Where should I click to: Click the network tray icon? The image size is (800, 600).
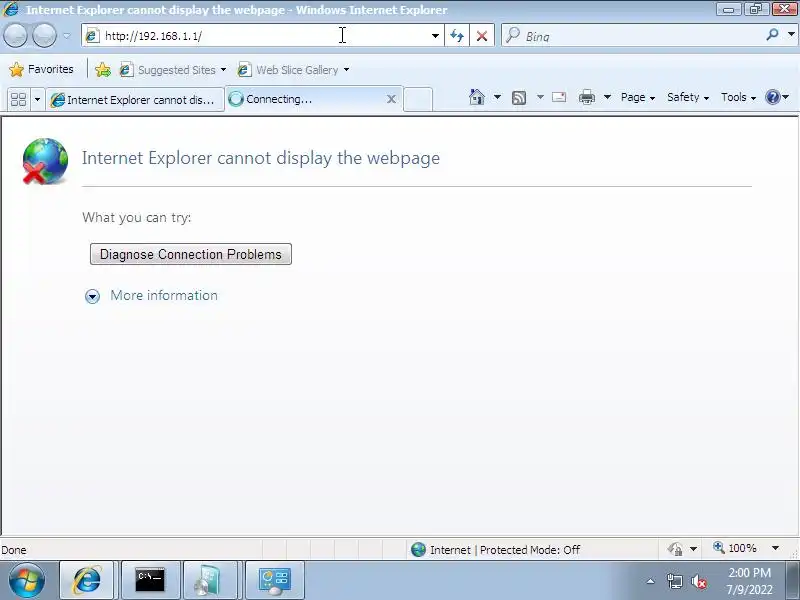coord(675,581)
